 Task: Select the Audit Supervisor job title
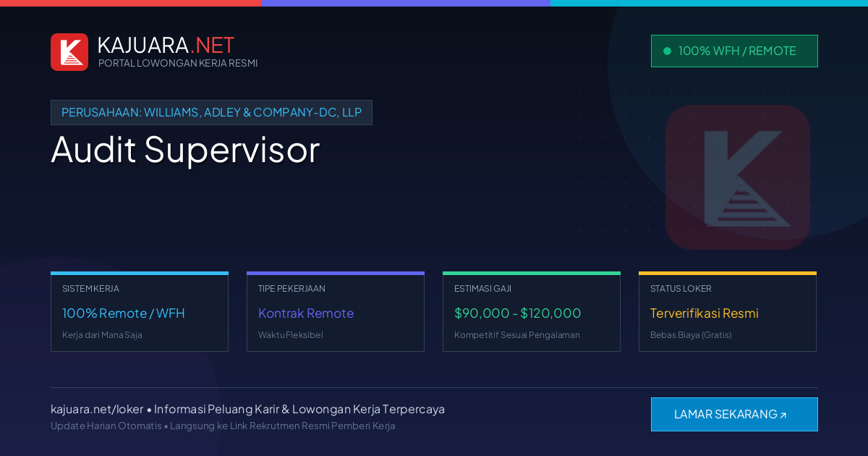[185, 149]
